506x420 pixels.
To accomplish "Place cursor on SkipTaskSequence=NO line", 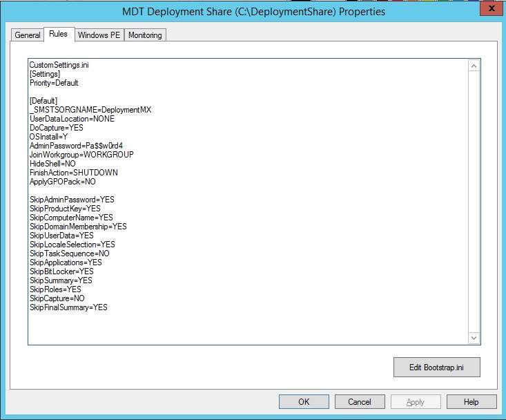I will tap(69, 254).
